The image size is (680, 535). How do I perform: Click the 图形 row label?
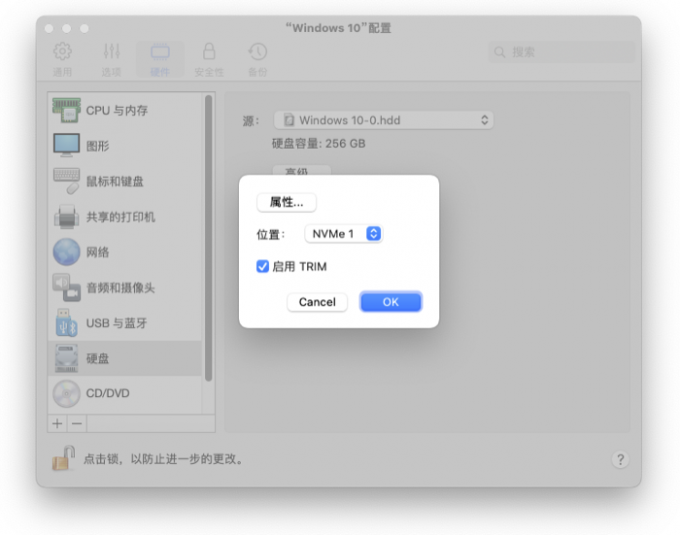point(98,146)
